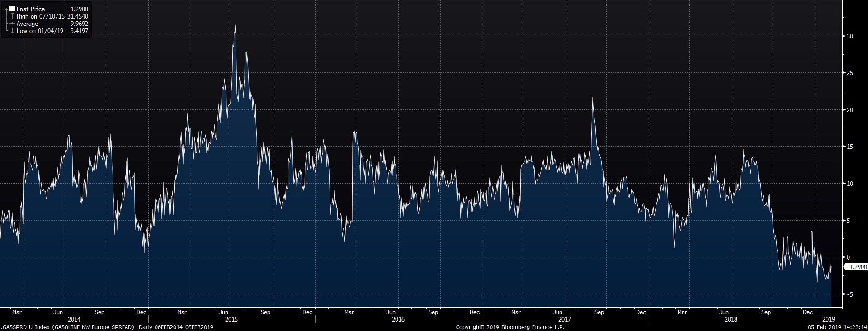
Task: Click the 2016 year label on time axis
Action: coord(398,319)
